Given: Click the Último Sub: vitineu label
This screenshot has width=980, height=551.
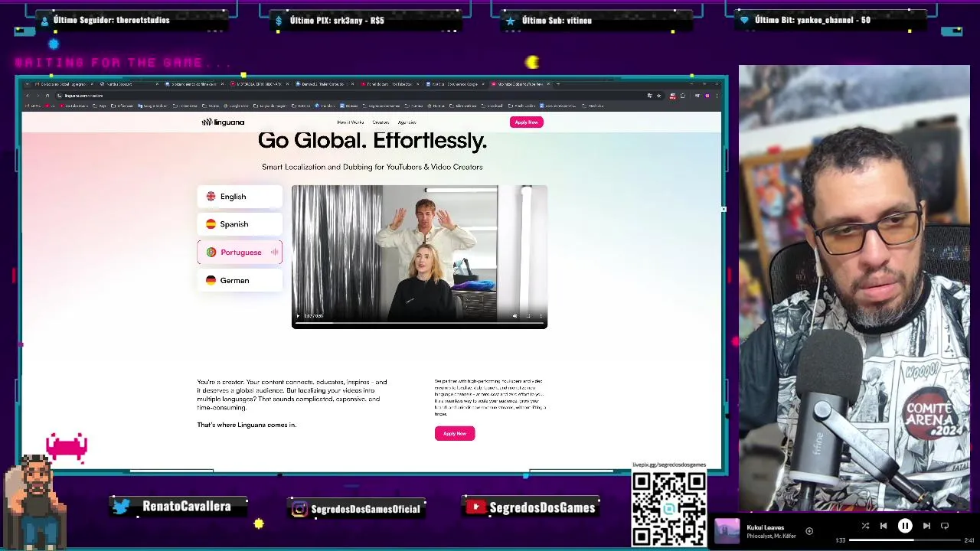Looking at the screenshot, I should coord(557,21).
